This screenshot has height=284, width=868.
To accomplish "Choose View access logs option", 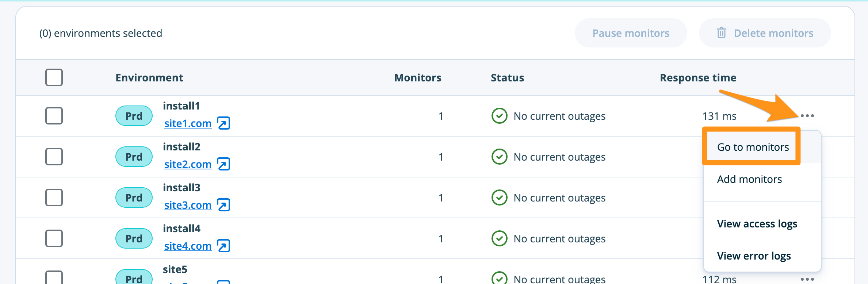I will tap(757, 224).
